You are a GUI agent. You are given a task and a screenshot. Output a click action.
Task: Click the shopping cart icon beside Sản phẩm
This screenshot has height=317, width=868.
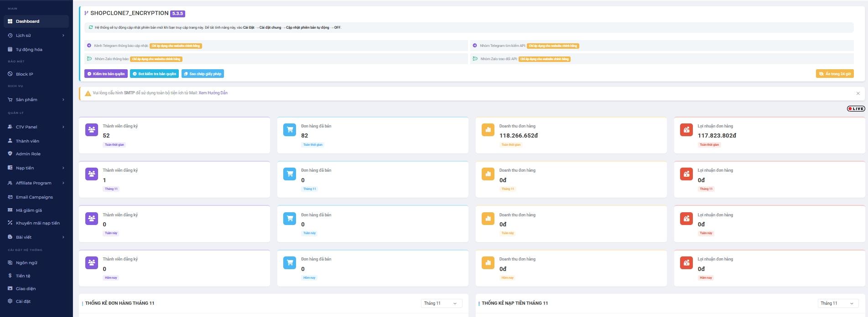click(x=10, y=99)
